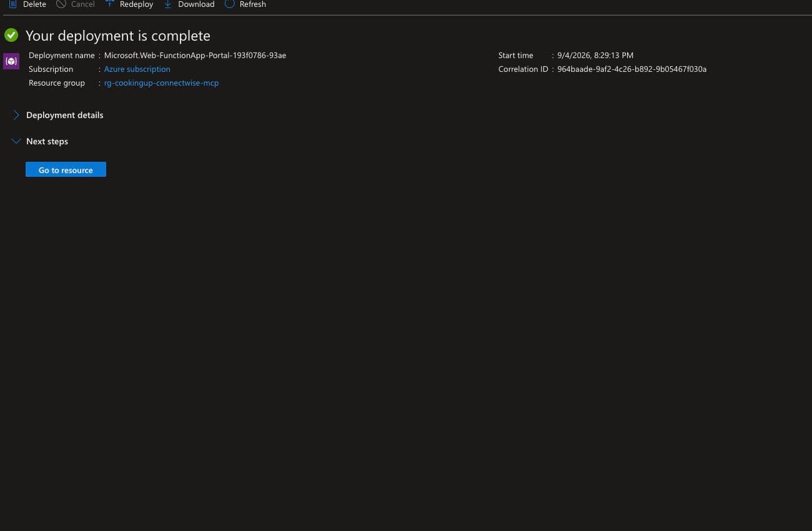Click the Subscription label

coord(51,69)
